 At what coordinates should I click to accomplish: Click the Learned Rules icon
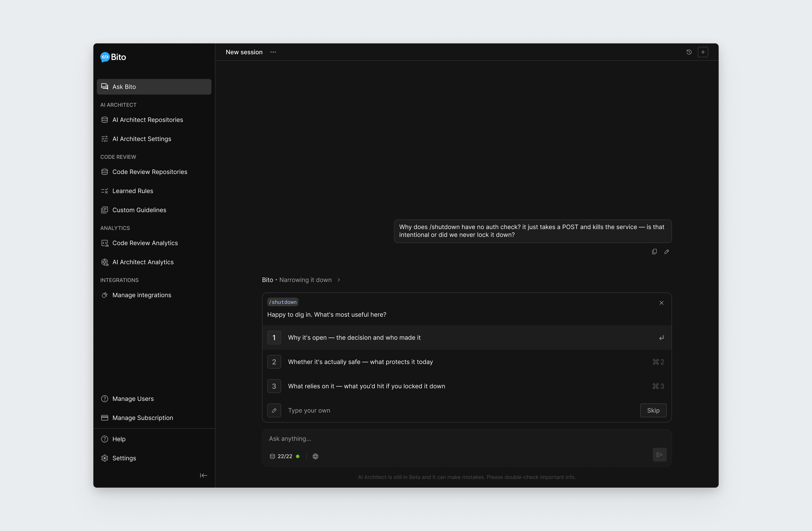tap(105, 191)
